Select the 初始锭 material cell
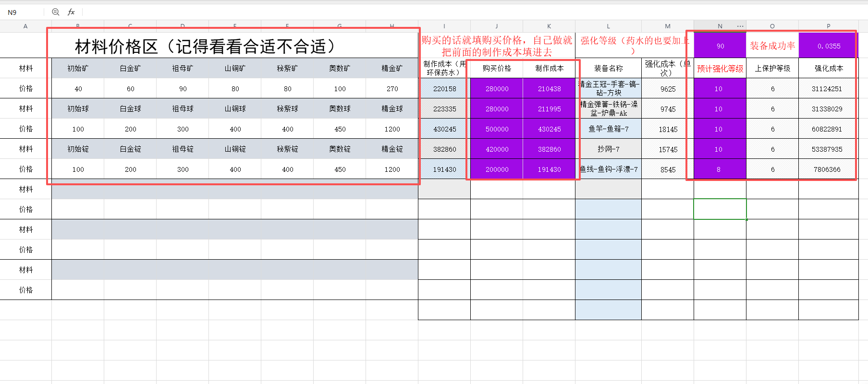The width and height of the screenshot is (868, 384). [x=78, y=149]
